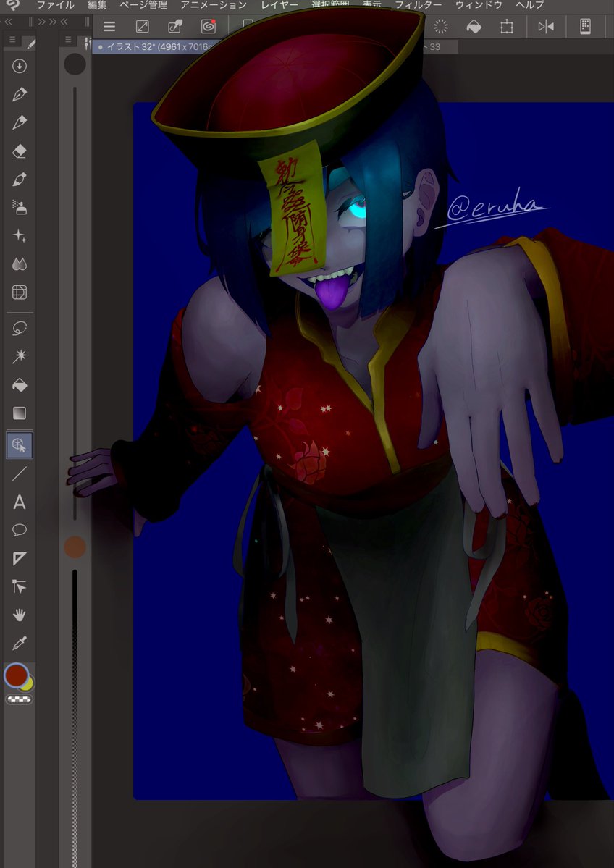The height and width of the screenshot is (868, 614).
Task: Collapse the palette dock with left double chevron
Action: [x=8, y=22]
